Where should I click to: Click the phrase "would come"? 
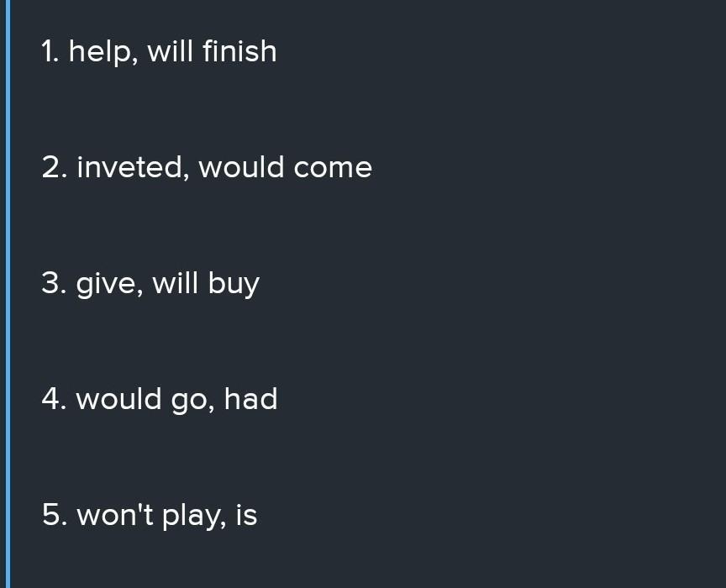point(285,167)
